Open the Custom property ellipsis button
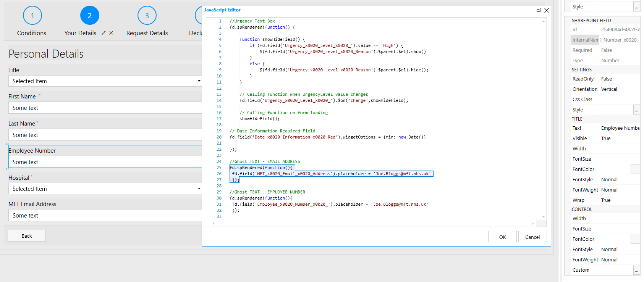 pos(636,270)
